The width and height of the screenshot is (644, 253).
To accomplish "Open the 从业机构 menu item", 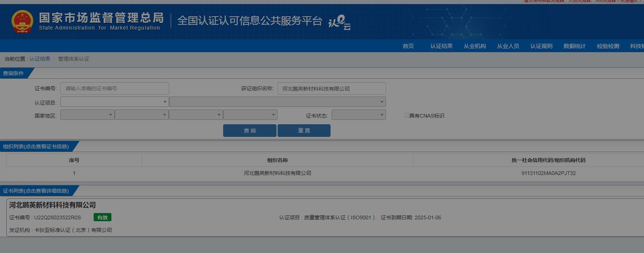I will pos(475,46).
